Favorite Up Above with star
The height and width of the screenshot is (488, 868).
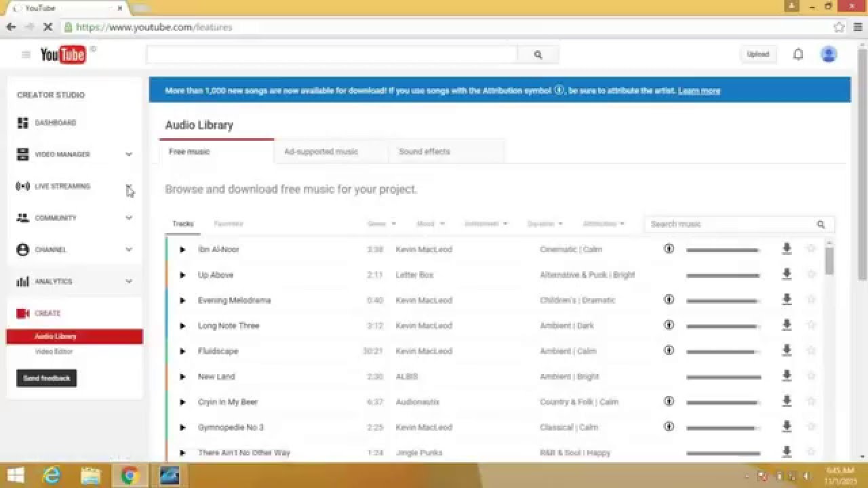pyautogui.click(x=811, y=274)
